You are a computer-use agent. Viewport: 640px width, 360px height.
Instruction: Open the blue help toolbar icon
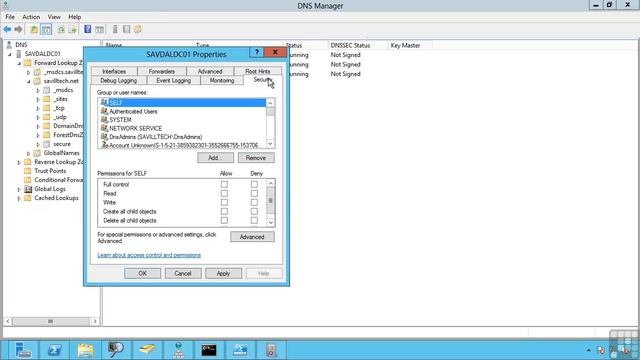87,29
